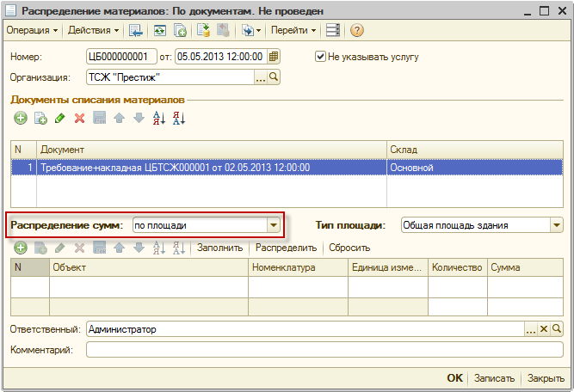Open the 'Перейти' dropdown menu
The height and width of the screenshot is (392, 574).
[x=293, y=30]
